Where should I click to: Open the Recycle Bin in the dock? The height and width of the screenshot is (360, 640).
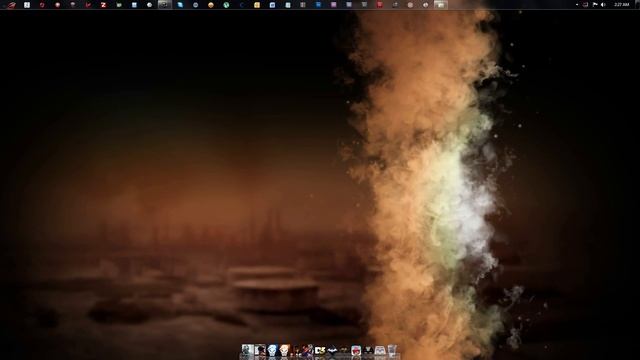point(392,350)
